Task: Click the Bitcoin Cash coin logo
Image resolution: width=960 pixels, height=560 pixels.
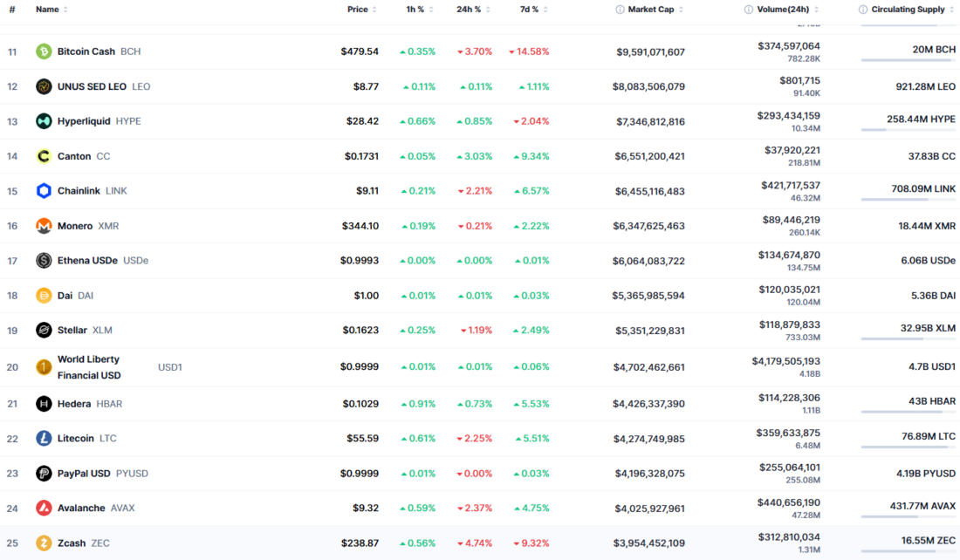Action: pos(44,51)
